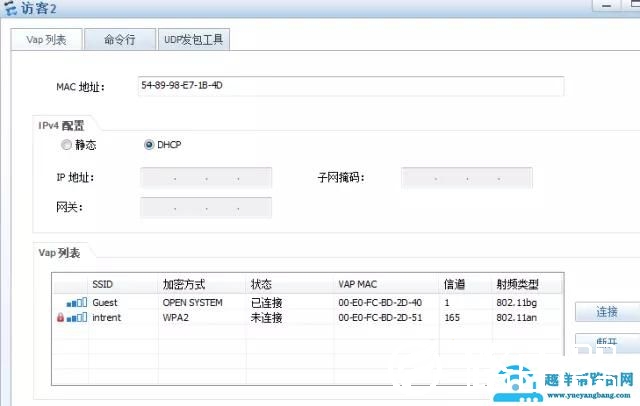Image resolution: width=640 pixels, height=406 pixels.
Task: Click the 802.11an radio type cell
Action: 516,317
